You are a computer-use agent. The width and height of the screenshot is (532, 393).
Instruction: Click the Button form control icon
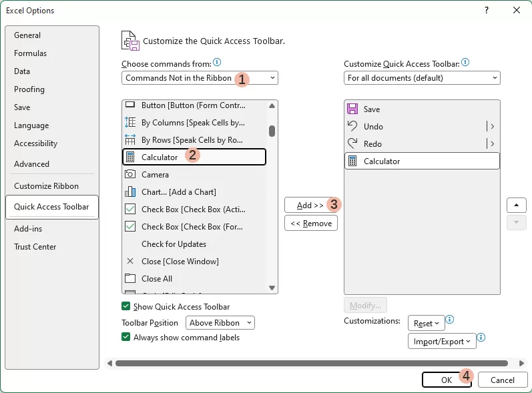[x=130, y=105]
